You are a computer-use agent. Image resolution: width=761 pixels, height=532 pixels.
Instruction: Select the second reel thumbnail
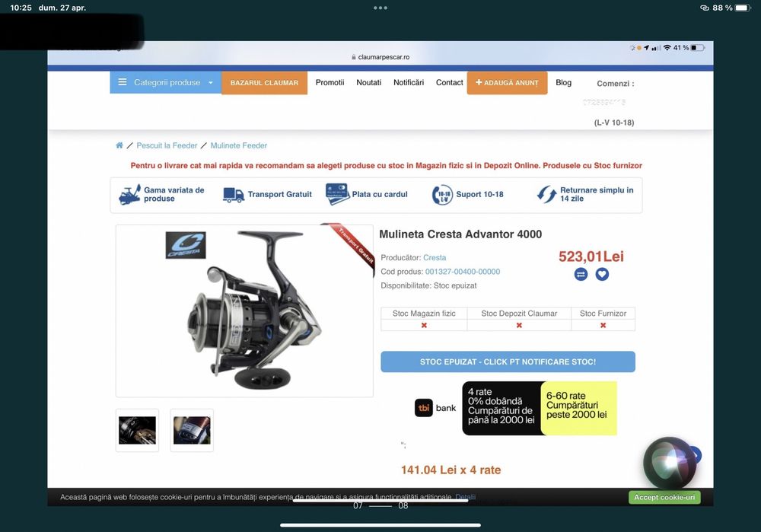tap(192, 430)
